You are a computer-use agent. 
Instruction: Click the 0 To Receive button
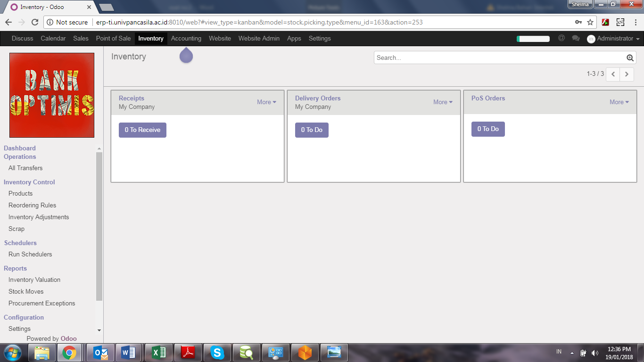(142, 130)
